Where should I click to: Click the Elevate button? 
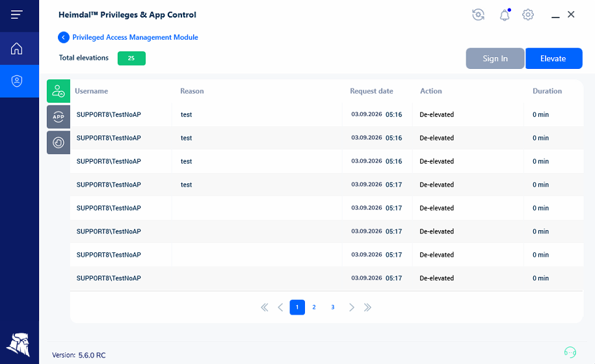tap(553, 58)
